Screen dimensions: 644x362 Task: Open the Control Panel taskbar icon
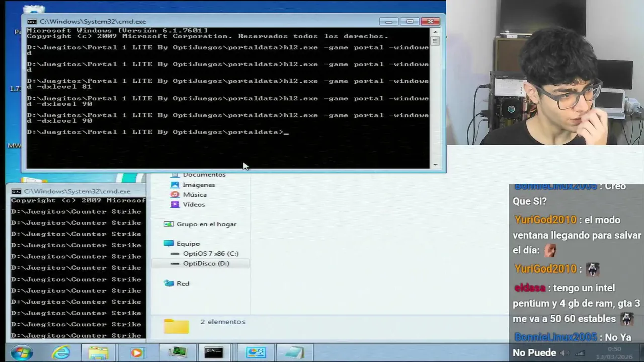[256, 353]
